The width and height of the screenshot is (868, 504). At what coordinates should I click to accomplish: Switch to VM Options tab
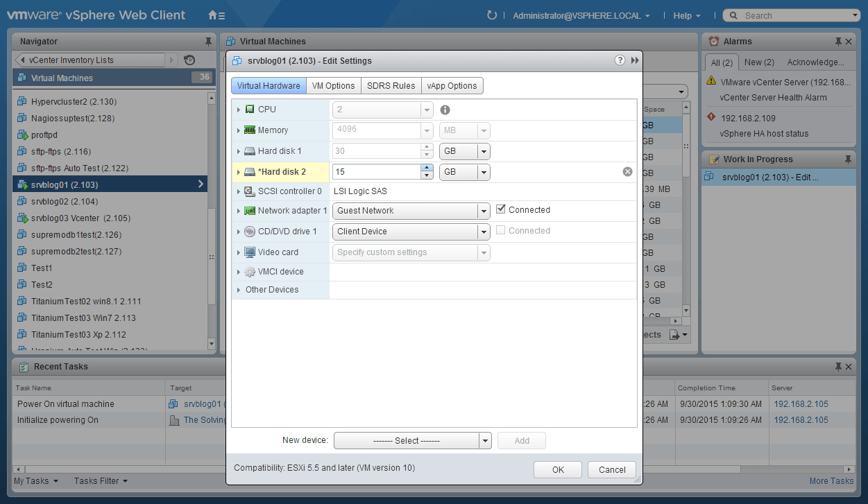(334, 86)
